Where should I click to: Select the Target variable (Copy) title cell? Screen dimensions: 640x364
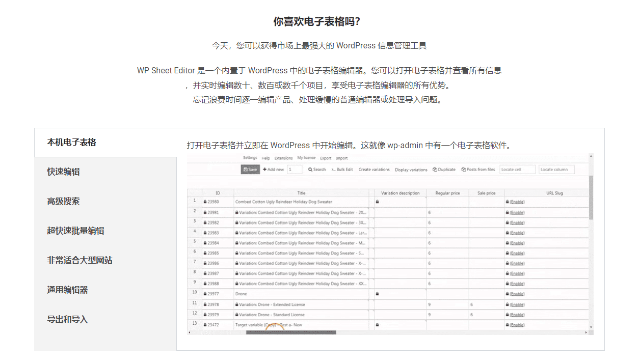(301, 325)
